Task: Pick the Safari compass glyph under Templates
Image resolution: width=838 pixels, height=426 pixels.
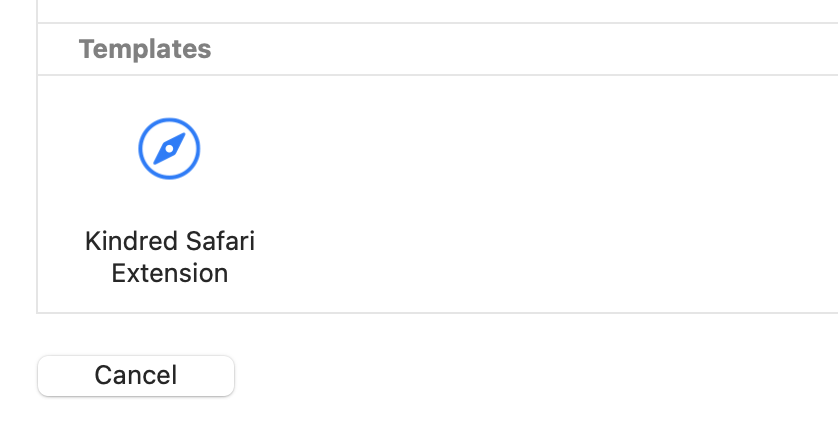Action: (x=169, y=149)
